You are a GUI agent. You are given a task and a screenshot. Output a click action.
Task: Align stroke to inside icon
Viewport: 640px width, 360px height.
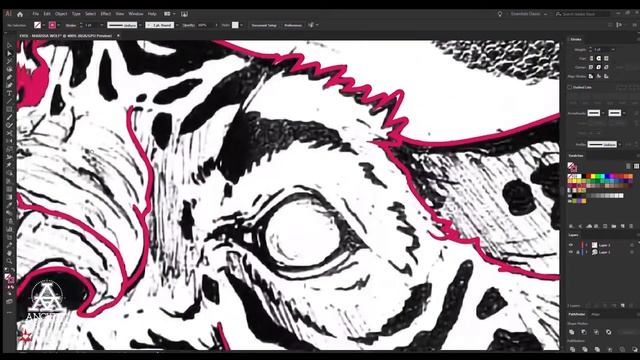coord(598,76)
